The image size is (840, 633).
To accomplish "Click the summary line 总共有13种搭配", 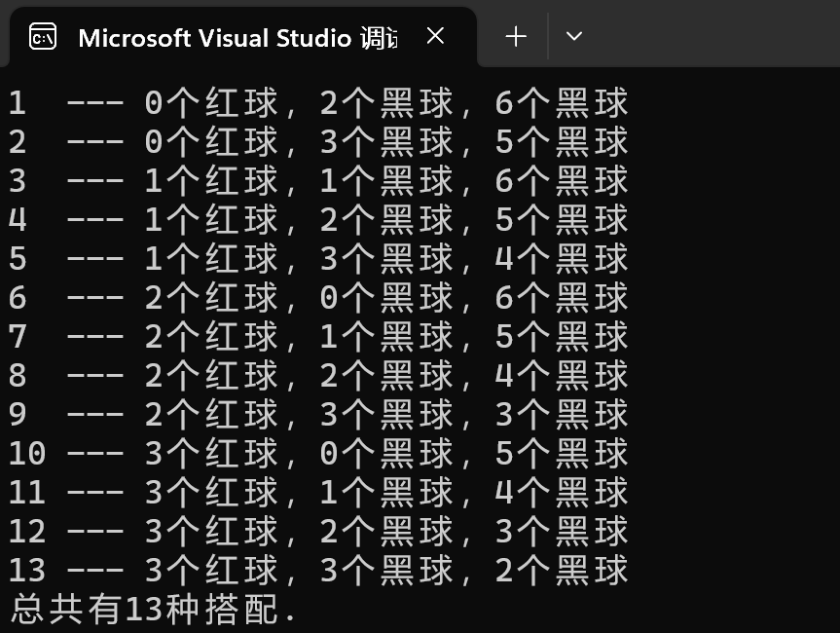I will (153, 610).
